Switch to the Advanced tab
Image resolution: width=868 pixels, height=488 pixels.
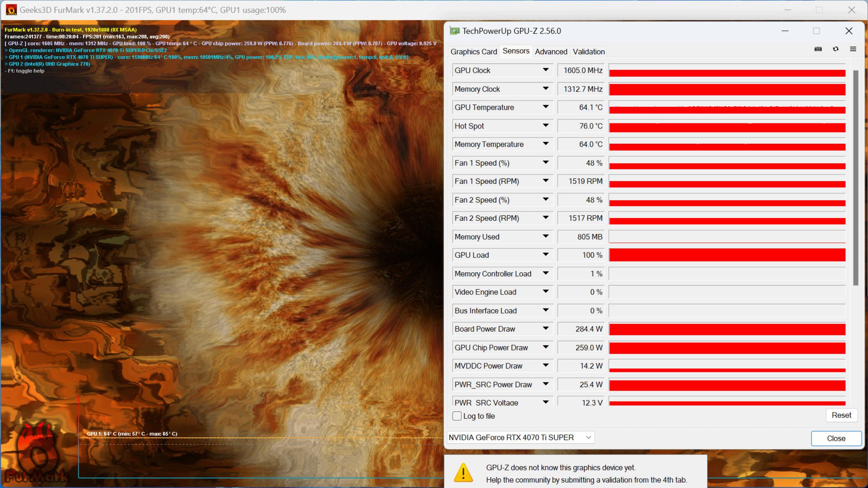coord(550,51)
